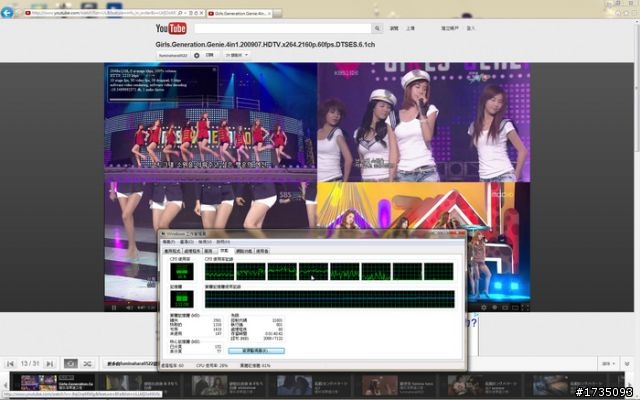Switch the player to large size
Image resolution: width=640 pixels, height=400 pixels.
(x=515, y=307)
